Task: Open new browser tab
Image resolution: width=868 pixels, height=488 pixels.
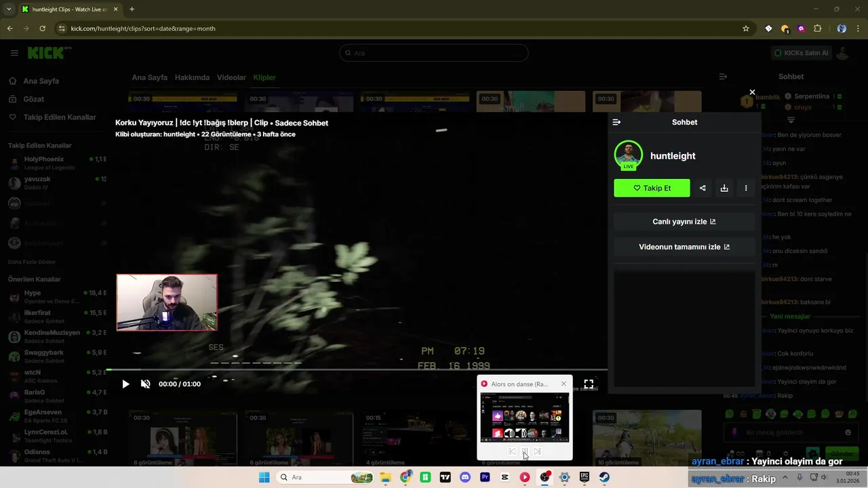Action: pyautogui.click(x=132, y=9)
